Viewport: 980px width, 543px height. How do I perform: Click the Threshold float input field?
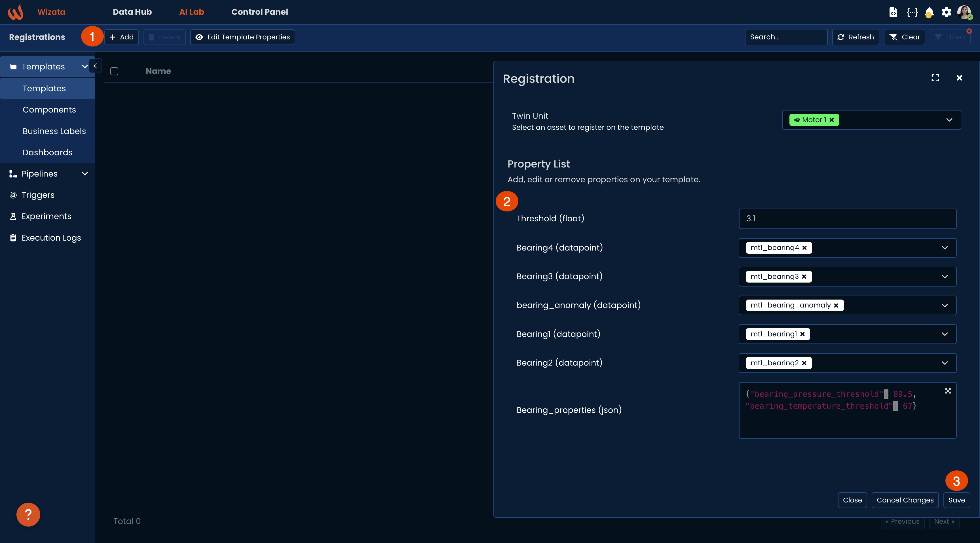click(x=848, y=218)
